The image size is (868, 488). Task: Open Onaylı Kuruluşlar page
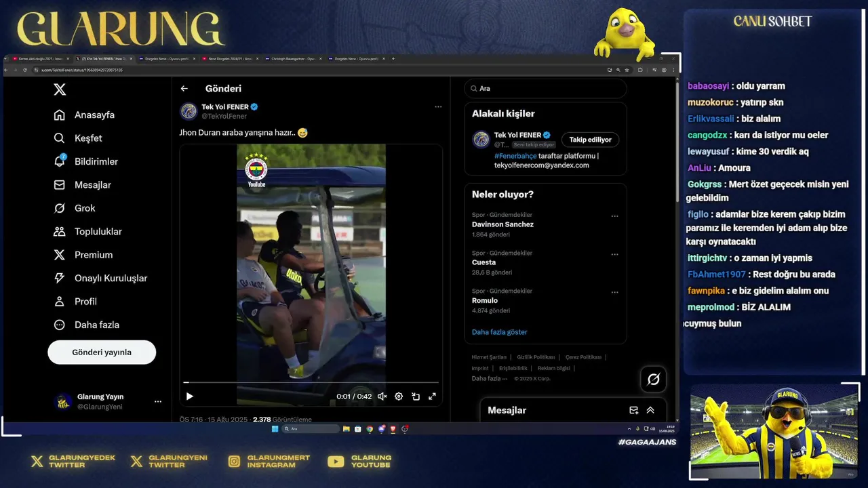click(100, 279)
